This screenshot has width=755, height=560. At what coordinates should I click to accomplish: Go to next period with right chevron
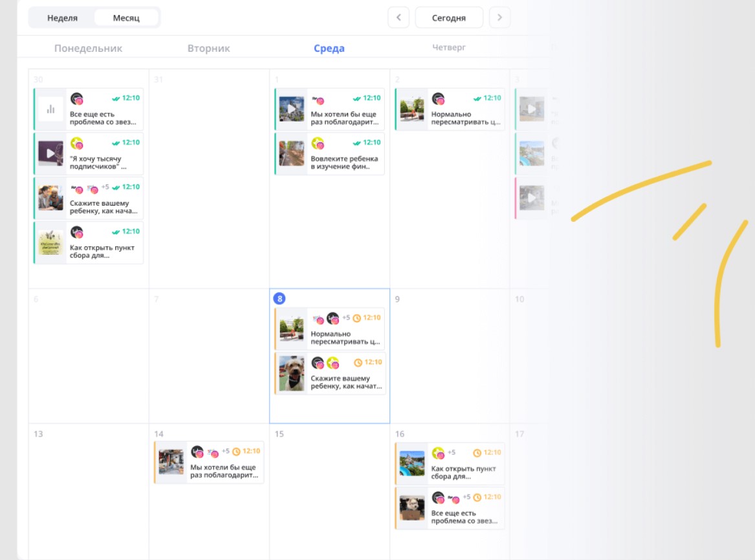[x=499, y=17]
